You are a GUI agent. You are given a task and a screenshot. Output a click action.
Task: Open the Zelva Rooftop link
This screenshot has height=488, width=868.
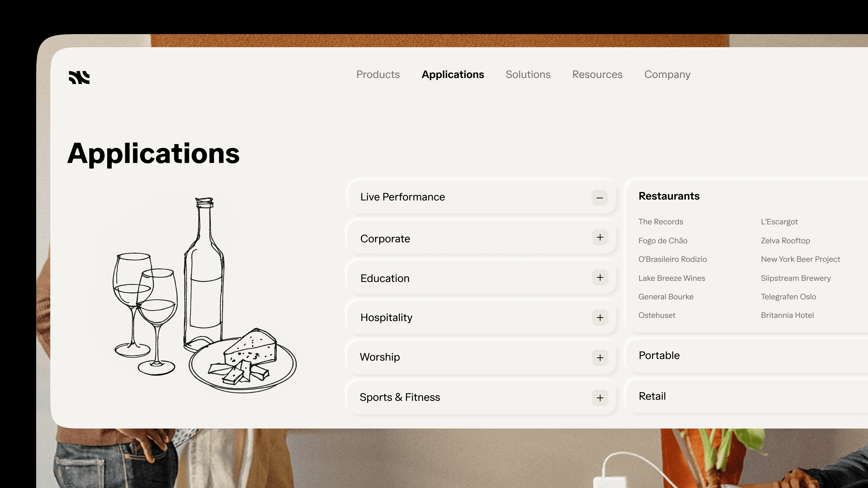tap(785, 241)
